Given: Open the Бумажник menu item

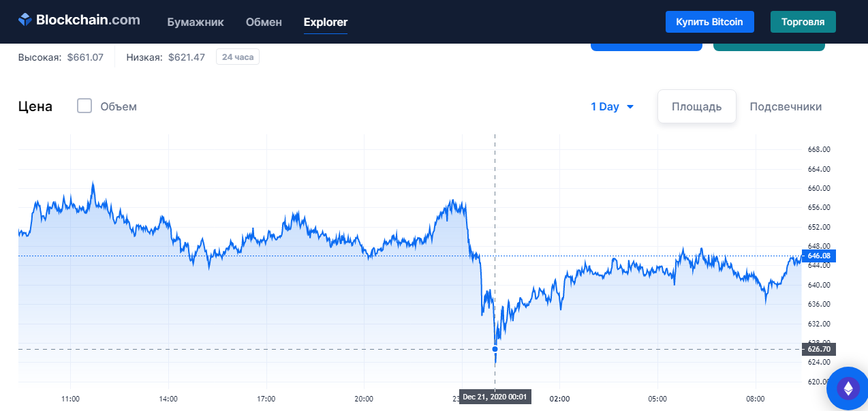Looking at the screenshot, I should coord(196,22).
